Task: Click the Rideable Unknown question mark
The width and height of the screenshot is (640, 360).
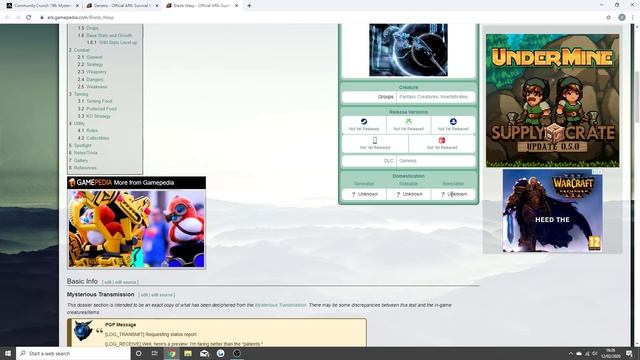Action: coord(398,195)
